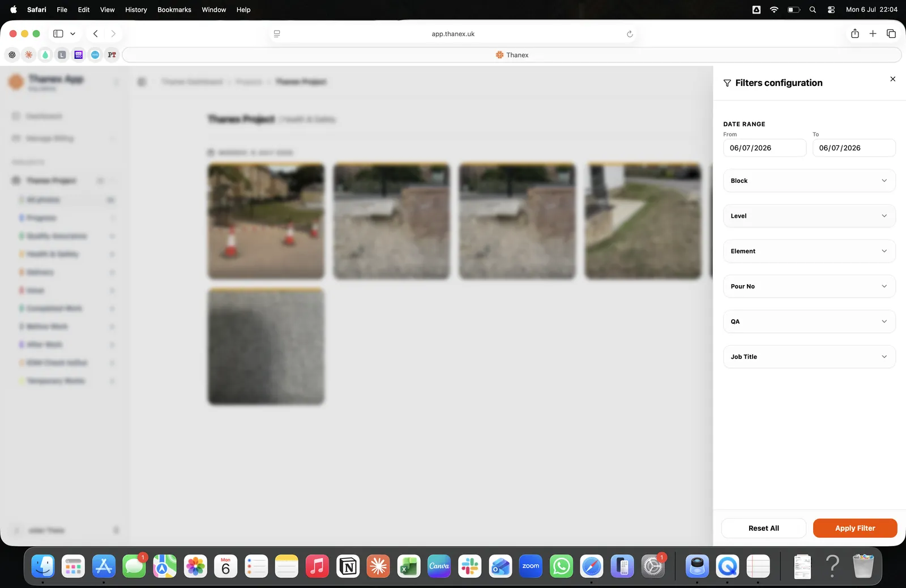Screen dimensions: 906x588
Task: Show the tab overview icon
Action: [x=891, y=34]
